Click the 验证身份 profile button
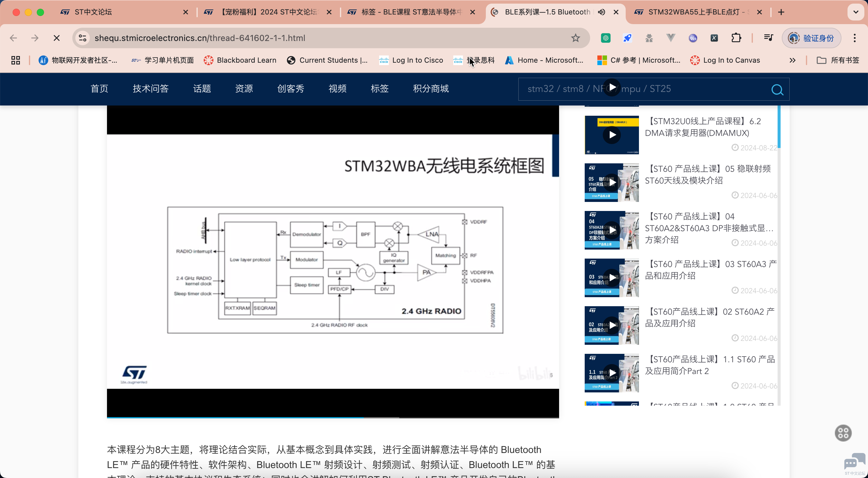 pyautogui.click(x=811, y=38)
